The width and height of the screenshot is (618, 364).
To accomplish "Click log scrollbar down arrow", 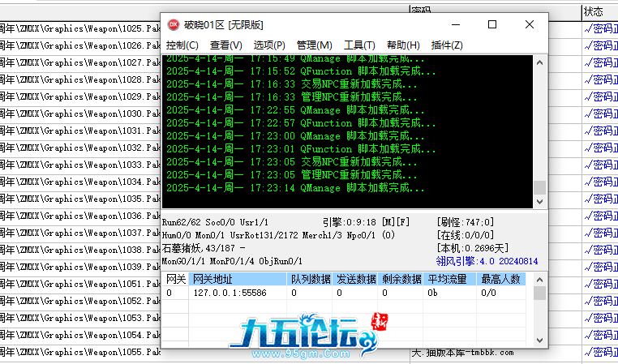I will click(539, 201).
